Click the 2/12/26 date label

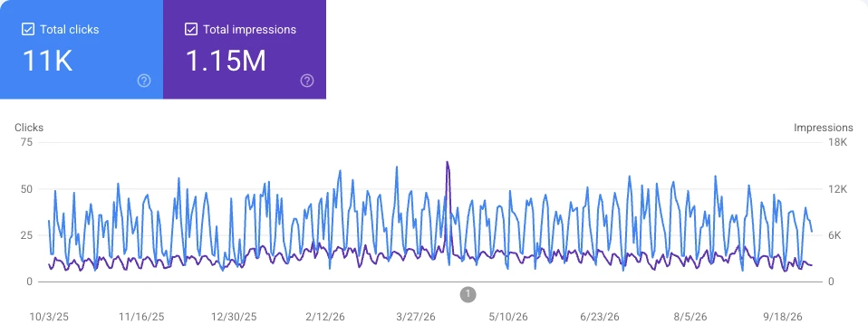coord(325,318)
